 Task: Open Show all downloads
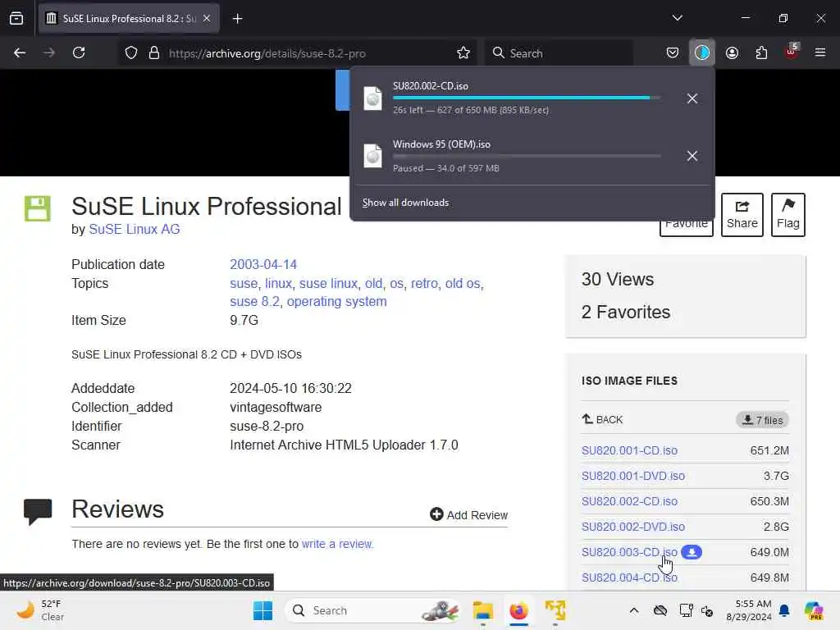coord(405,203)
